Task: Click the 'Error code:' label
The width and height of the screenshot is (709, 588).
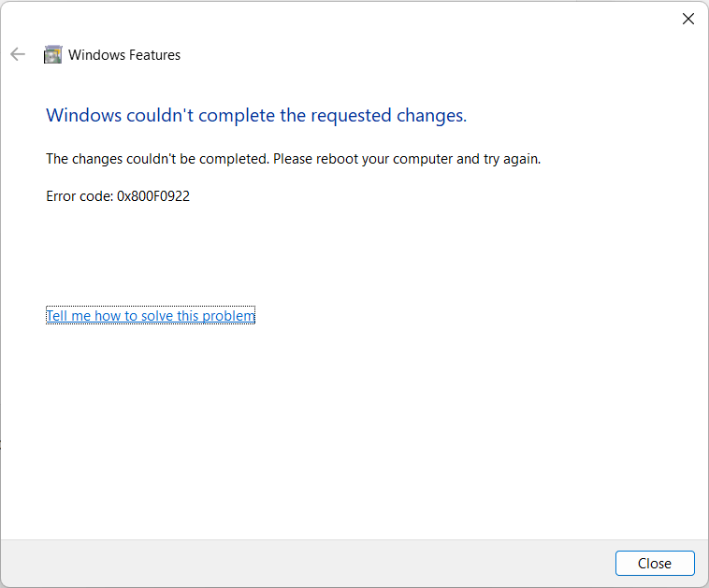Action: click(80, 196)
